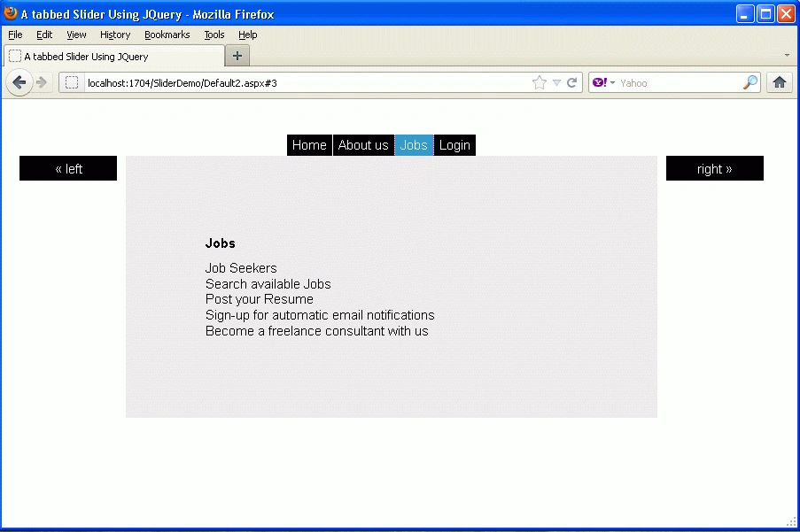Screen dimensions: 800x532
Task: Open a new tab with plus button
Action: 237,56
